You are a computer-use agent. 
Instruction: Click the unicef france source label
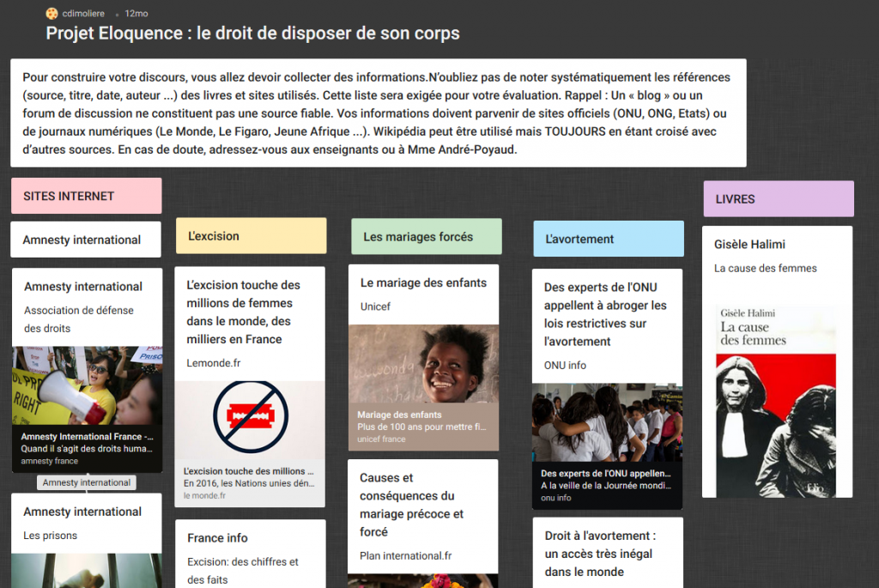[x=381, y=439]
